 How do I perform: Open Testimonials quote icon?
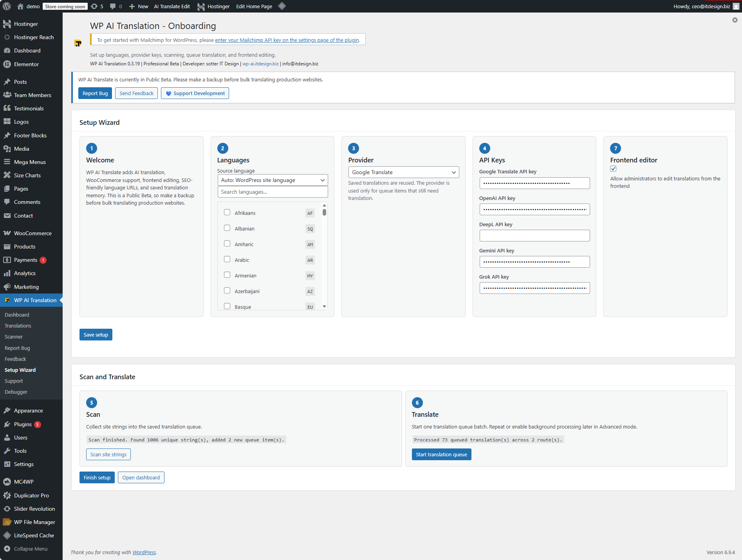point(7,108)
